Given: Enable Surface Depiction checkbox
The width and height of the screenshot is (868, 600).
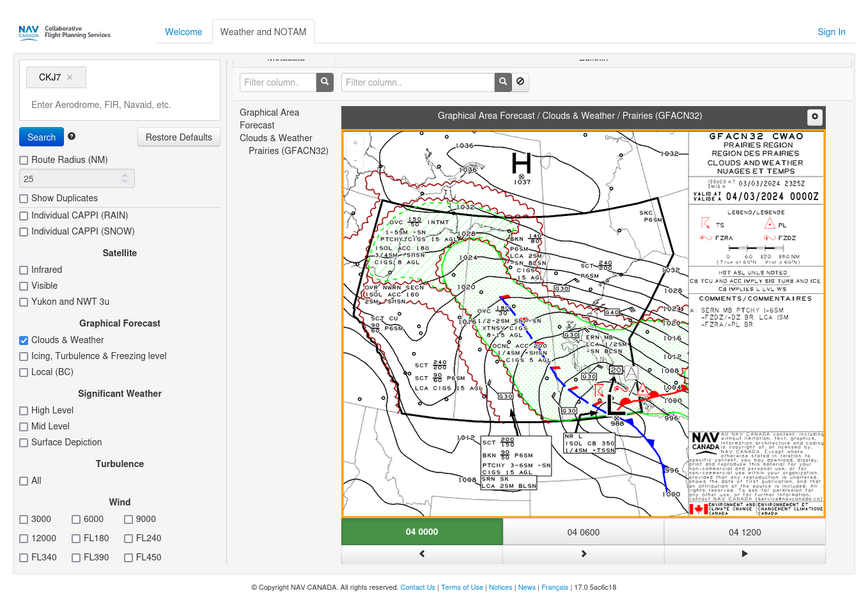Looking at the screenshot, I should point(24,443).
